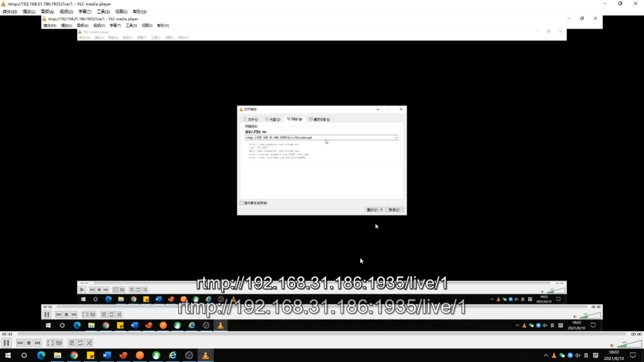Click the previous track button in outer VLC

pos(20,343)
